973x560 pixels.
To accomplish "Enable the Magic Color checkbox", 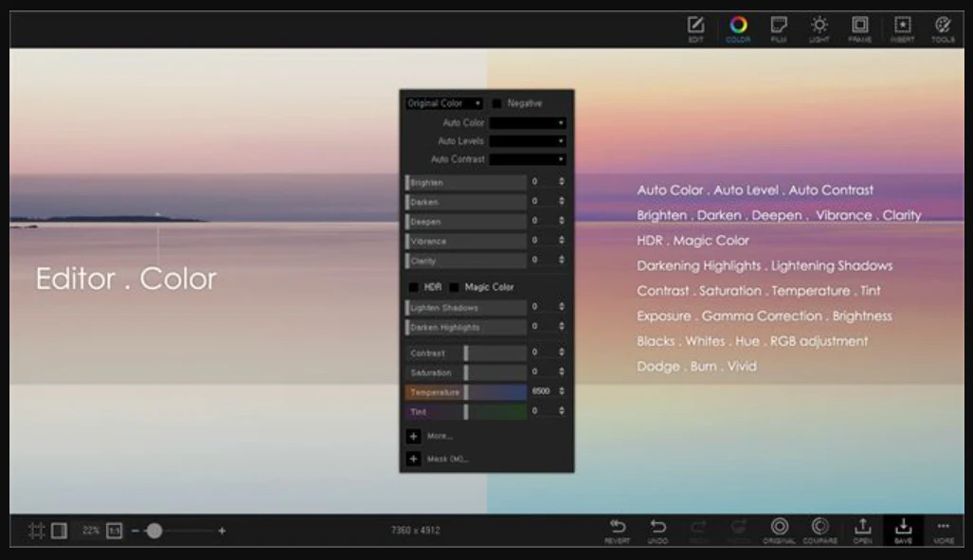I will pyautogui.click(x=454, y=287).
